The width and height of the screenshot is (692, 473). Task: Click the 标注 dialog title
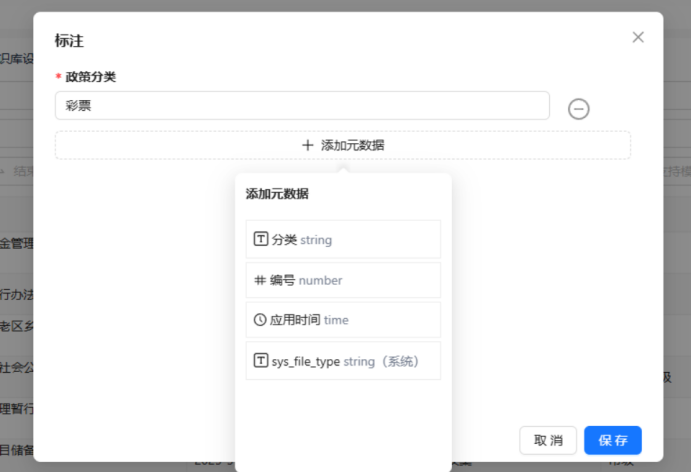tap(69, 41)
